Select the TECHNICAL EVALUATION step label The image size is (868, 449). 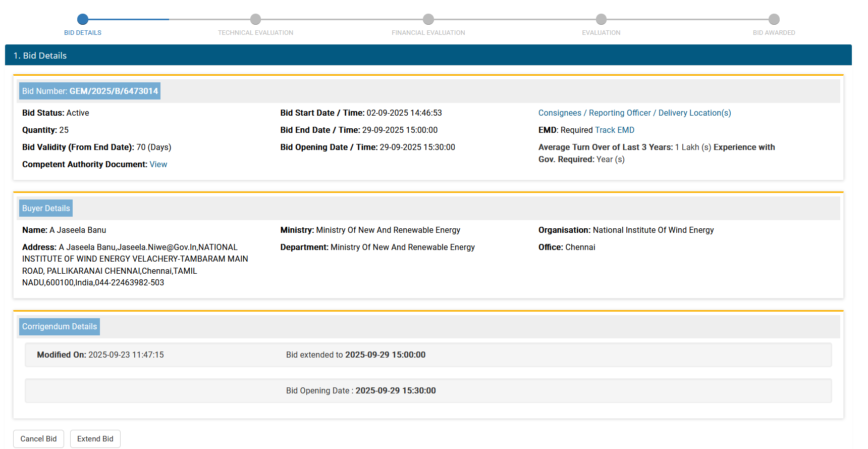pyautogui.click(x=255, y=33)
